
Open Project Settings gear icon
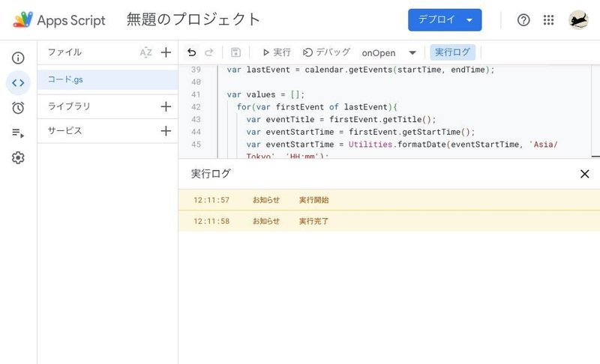18,158
